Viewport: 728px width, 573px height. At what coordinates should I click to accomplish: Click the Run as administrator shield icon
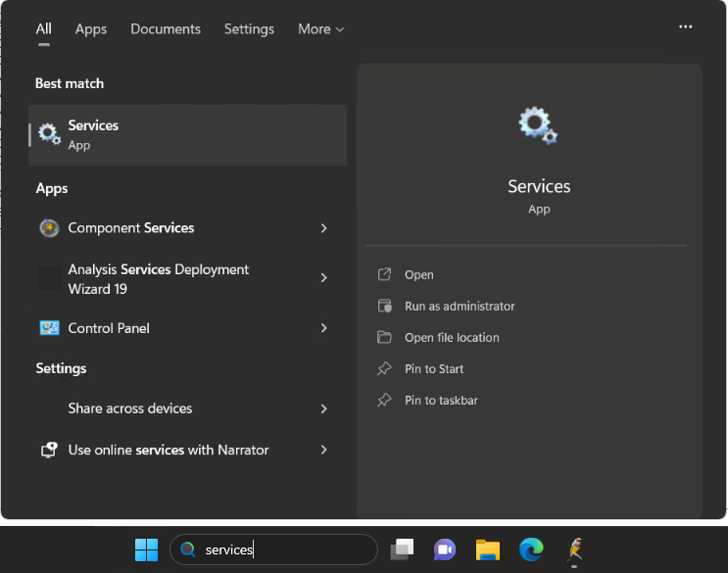(384, 306)
